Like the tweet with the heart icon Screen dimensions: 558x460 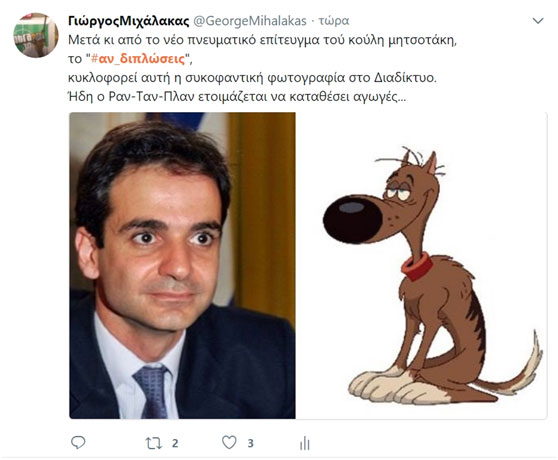tap(229, 443)
